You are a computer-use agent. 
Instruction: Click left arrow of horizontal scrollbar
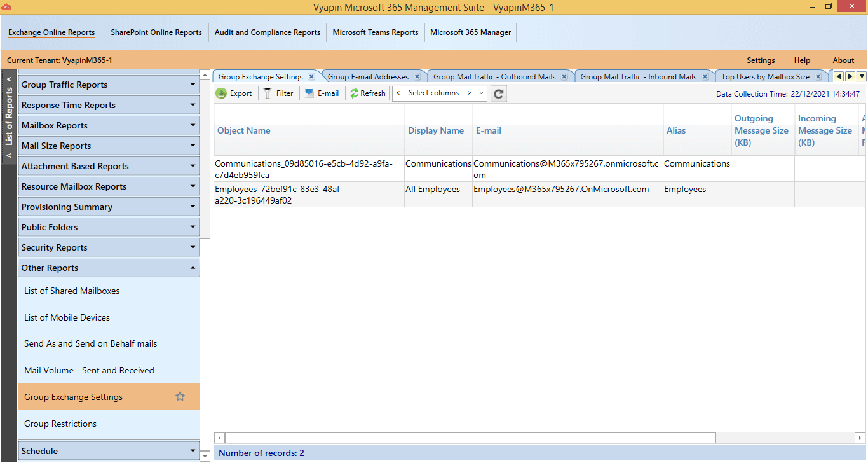[220, 438]
